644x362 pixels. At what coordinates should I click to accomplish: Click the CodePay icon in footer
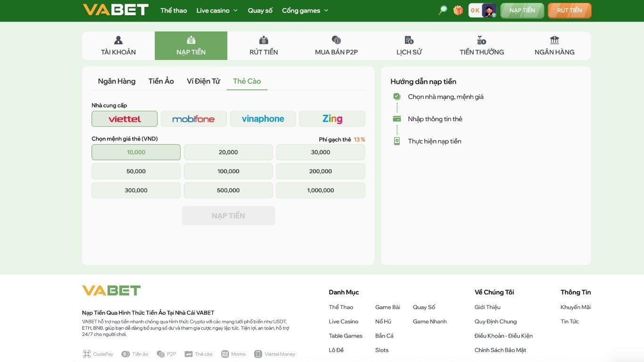[87, 354]
